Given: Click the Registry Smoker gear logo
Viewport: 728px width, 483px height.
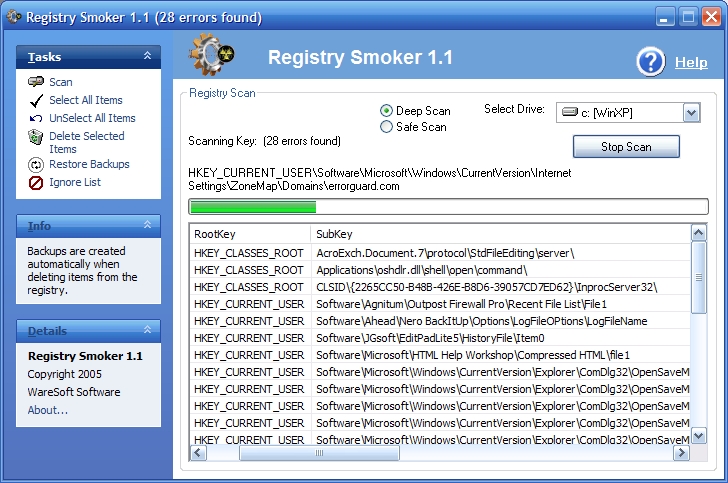Looking at the screenshot, I should [x=211, y=55].
